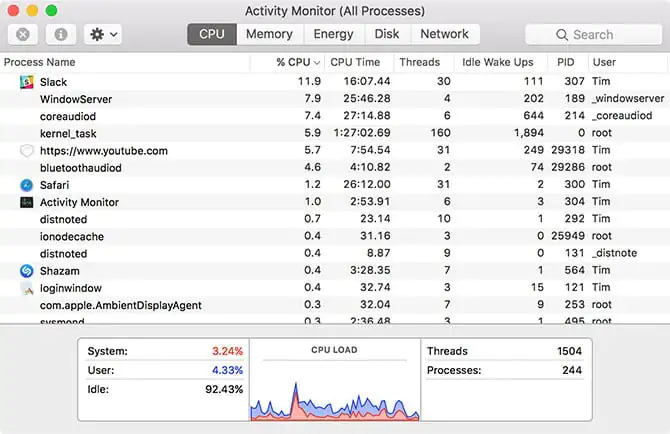Click the loginwindow process icon

click(x=27, y=288)
